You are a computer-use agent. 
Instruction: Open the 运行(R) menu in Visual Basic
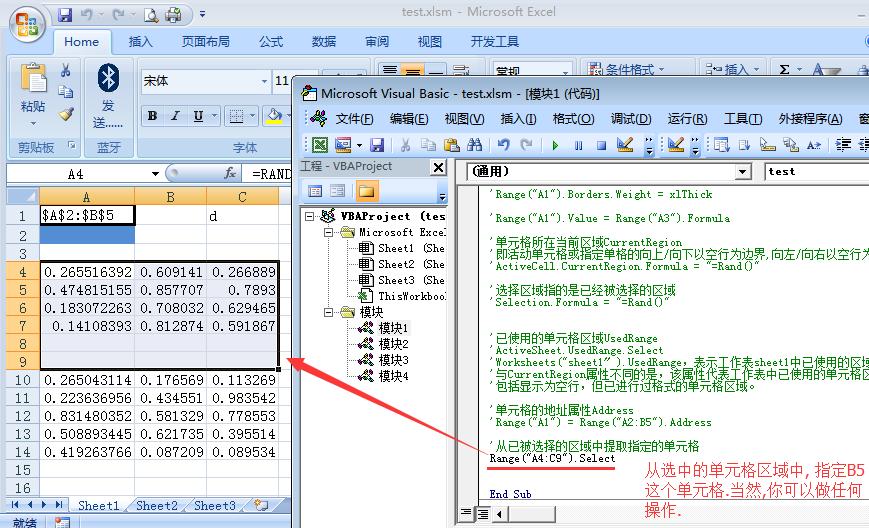point(687,119)
